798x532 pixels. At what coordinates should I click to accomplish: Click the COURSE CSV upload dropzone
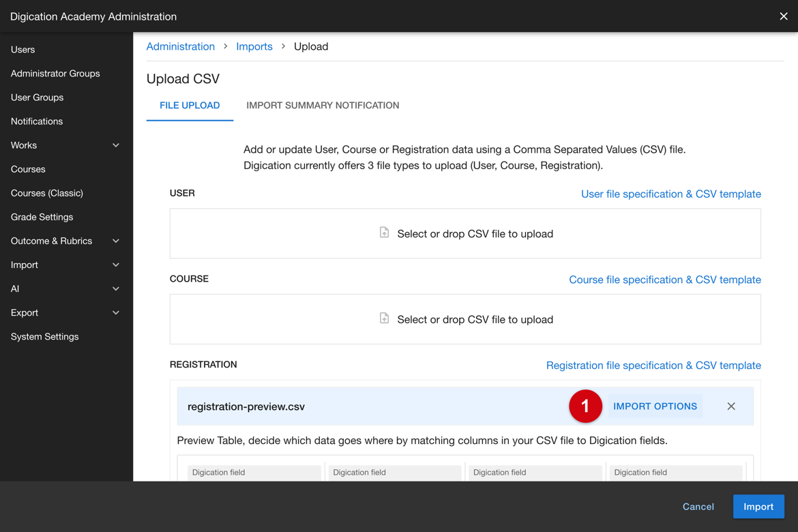(465, 319)
